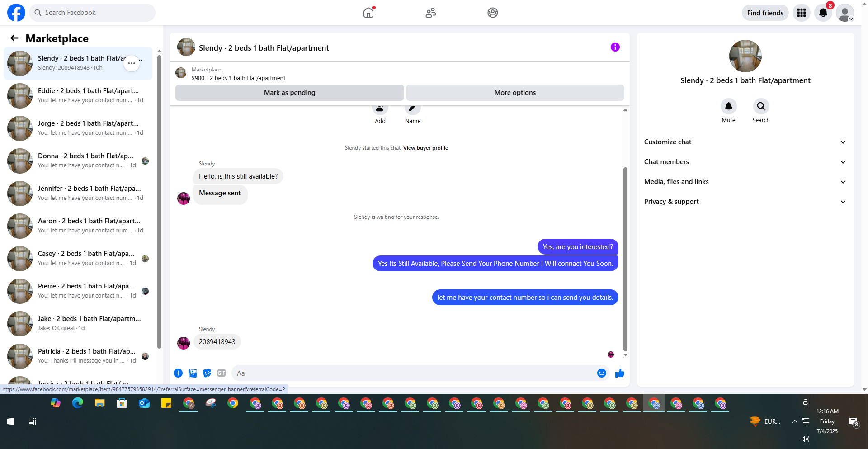Image resolution: width=868 pixels, height=449 pixels.
Task: Open Aaron's apartment conversation
Action: pos(78,226)
